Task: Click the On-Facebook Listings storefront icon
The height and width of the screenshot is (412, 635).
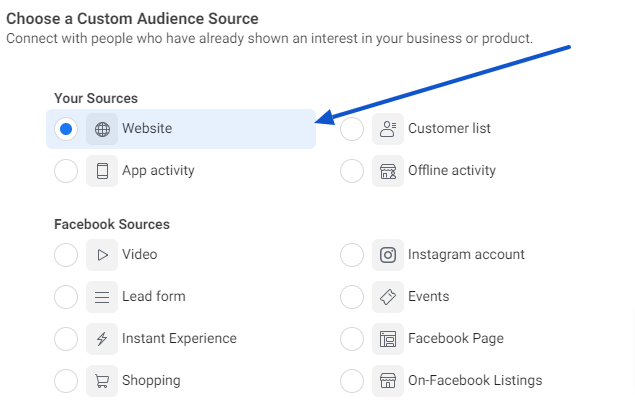Action: click(388, 381)
